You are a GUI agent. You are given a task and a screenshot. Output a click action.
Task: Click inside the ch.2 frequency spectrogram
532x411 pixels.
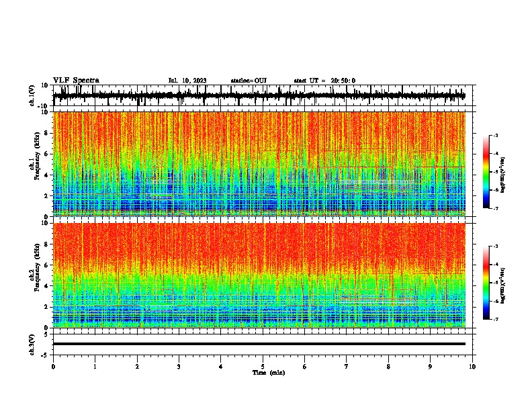tap(259, 275)
